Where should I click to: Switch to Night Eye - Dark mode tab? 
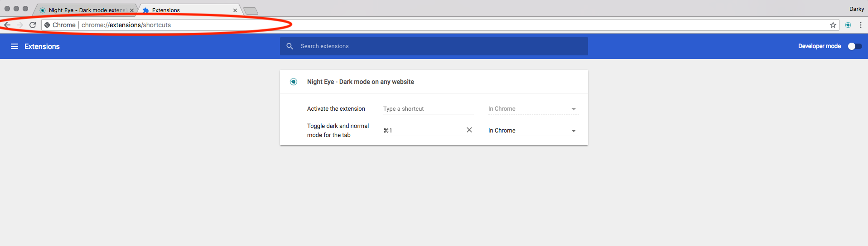(x=86, y=10)
